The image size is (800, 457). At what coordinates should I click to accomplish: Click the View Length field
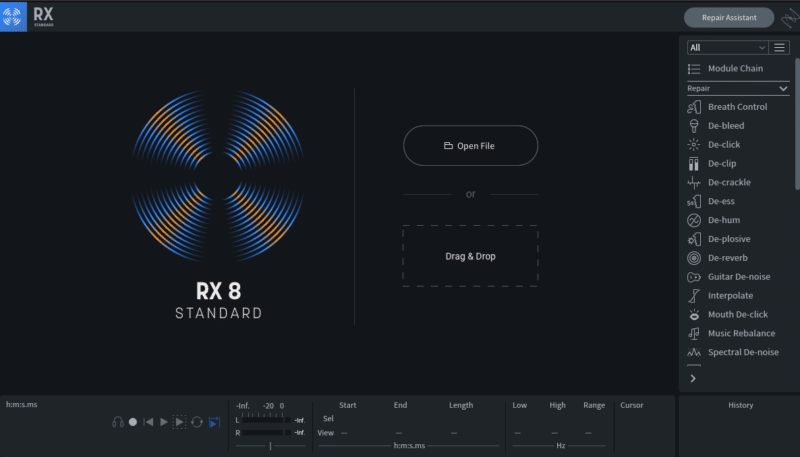click(455, 433)
